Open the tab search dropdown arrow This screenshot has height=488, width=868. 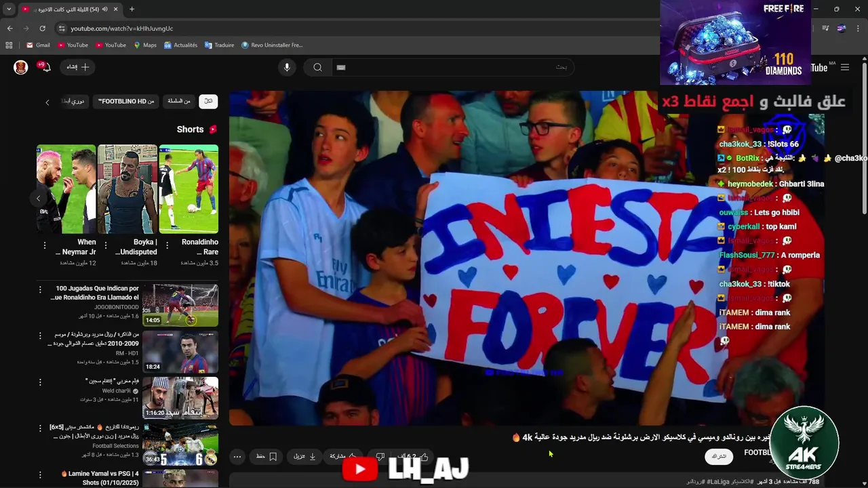point(9,9)
